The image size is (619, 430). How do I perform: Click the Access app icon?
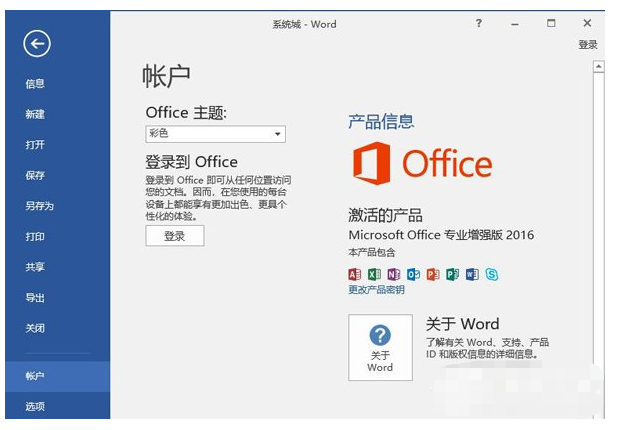coord(354,274)
